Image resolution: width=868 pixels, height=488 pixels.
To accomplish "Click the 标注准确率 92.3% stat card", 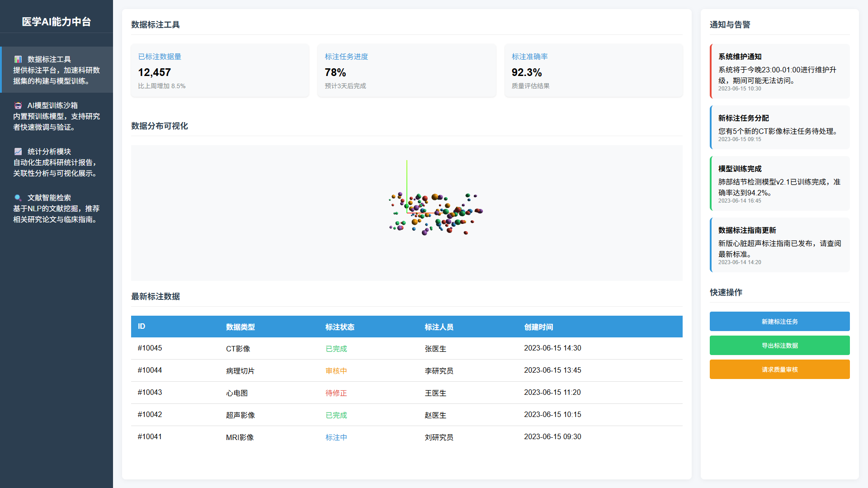I will coord(593,71).
